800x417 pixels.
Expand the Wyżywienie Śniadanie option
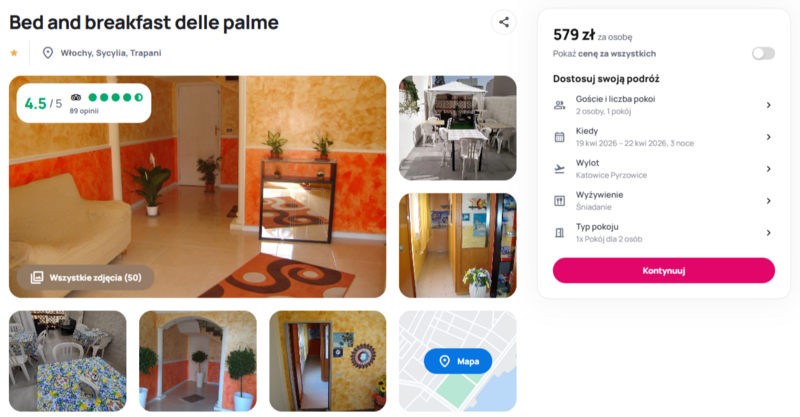(663, 201)
